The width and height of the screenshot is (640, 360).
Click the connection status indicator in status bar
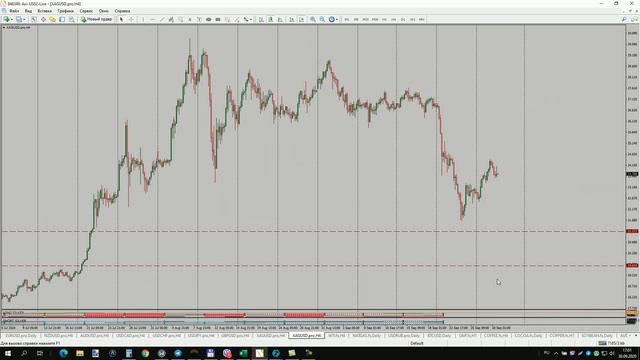coord(611,343)
